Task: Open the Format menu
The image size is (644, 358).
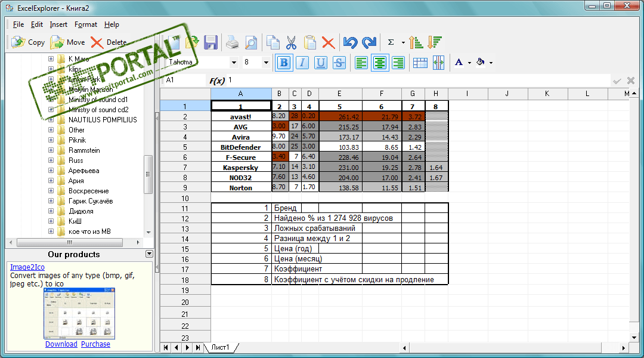Action: (x=86, y=24)
